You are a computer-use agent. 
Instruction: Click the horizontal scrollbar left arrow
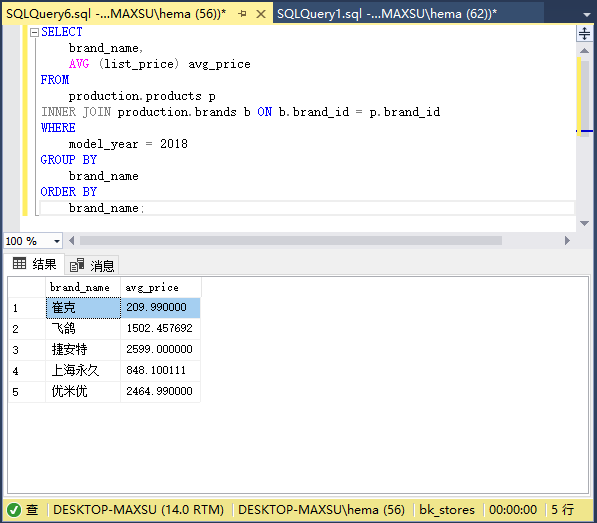pos(72,241)
